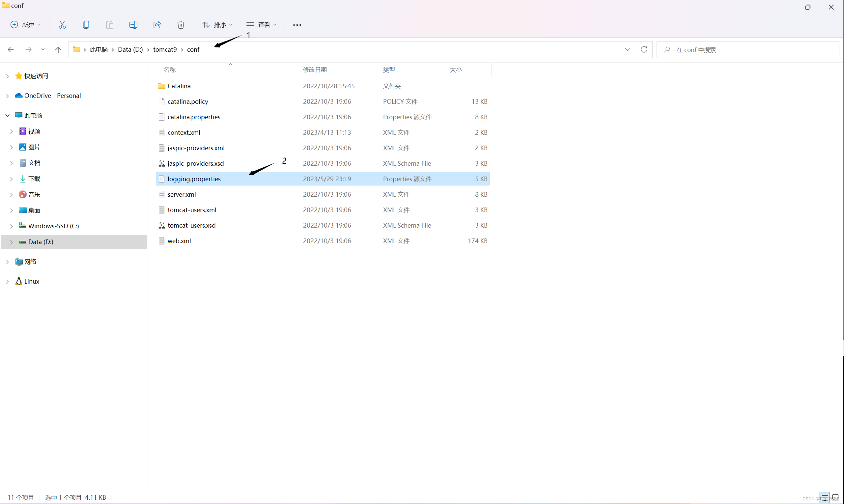
Task: Open the recent locations dropdown arrow
Action: [43, 50]
